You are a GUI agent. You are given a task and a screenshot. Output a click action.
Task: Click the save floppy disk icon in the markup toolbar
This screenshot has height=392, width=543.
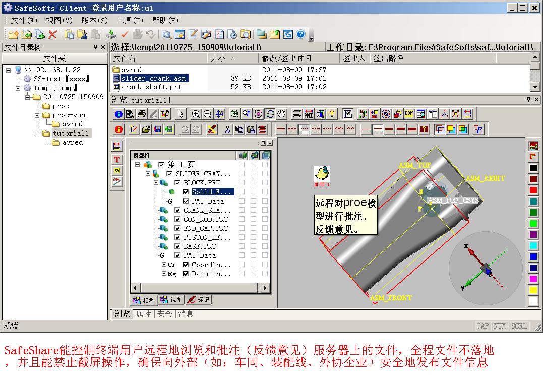(157, 129)
